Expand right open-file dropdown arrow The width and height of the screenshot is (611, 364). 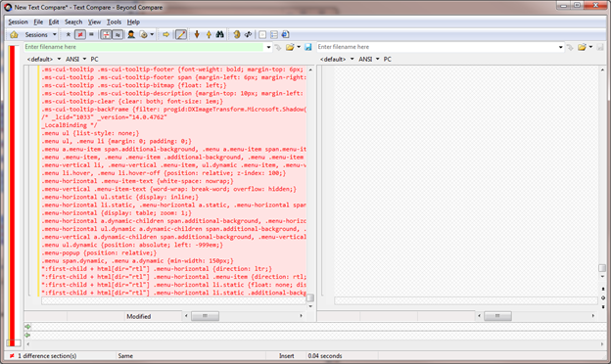click(x=590, y=47)
